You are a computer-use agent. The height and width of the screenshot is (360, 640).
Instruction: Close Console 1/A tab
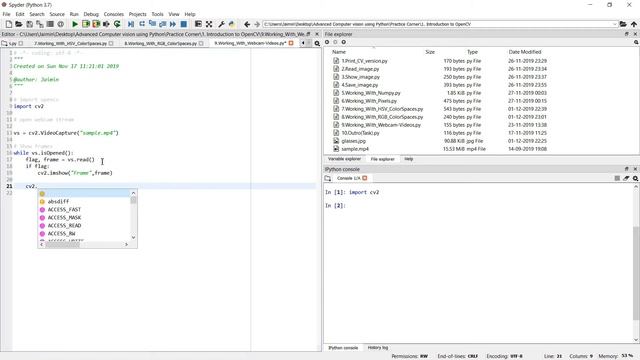[x=365, y=178]
